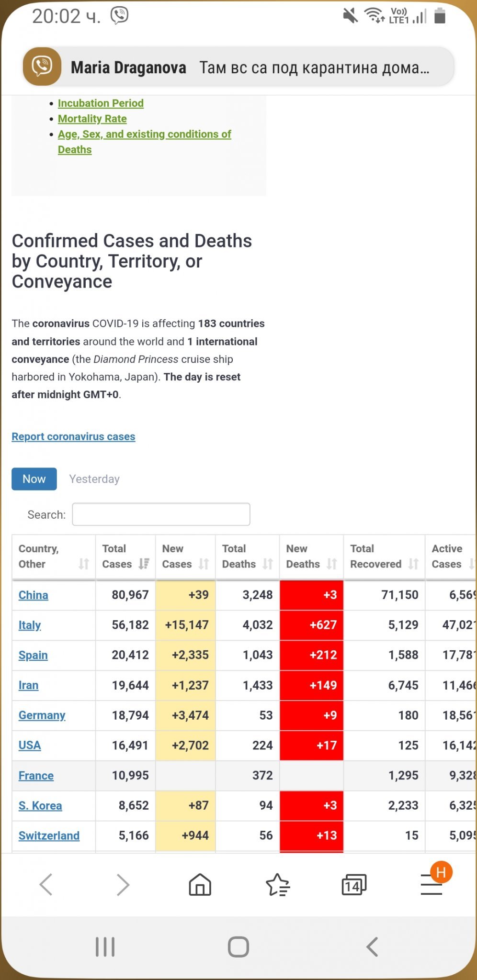Viewport: 477px width, 980px height.
Task: Tap the browser back arrow
Action: pos(46,884)
